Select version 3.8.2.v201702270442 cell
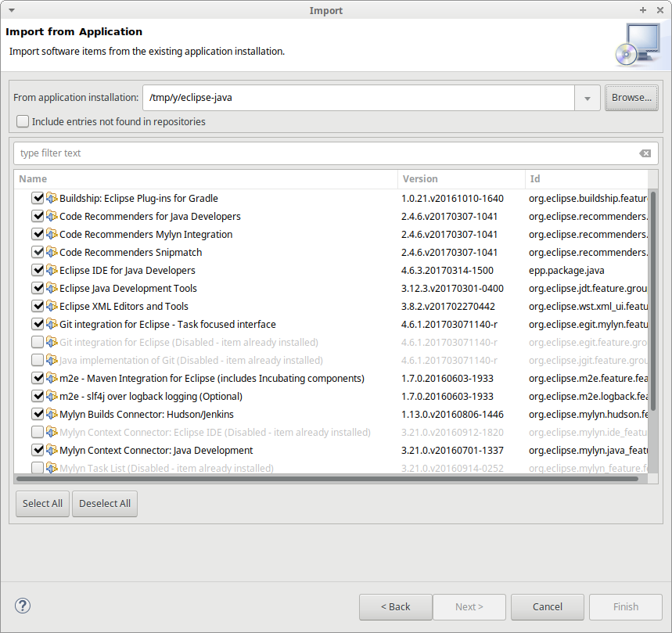672x633 pixels. point(447,307)
